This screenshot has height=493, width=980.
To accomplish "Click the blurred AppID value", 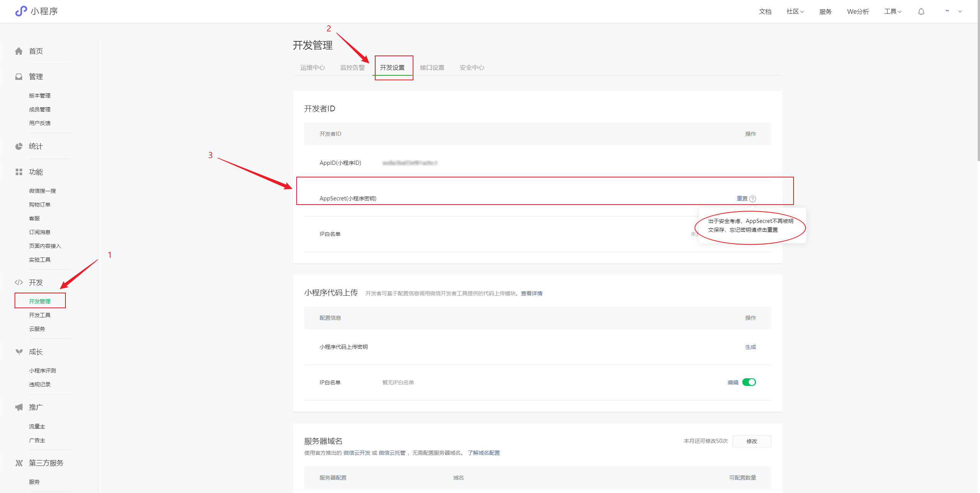I will point(410,163).
